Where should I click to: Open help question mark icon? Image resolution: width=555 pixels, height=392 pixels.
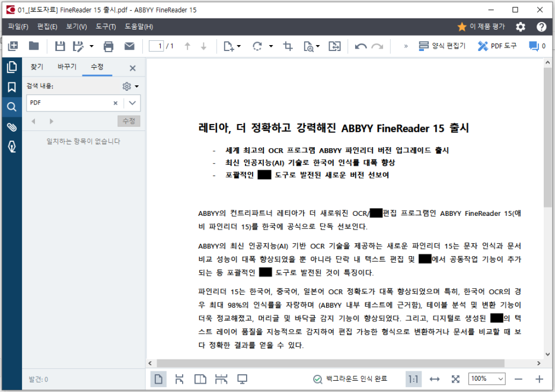pos(541,27)
